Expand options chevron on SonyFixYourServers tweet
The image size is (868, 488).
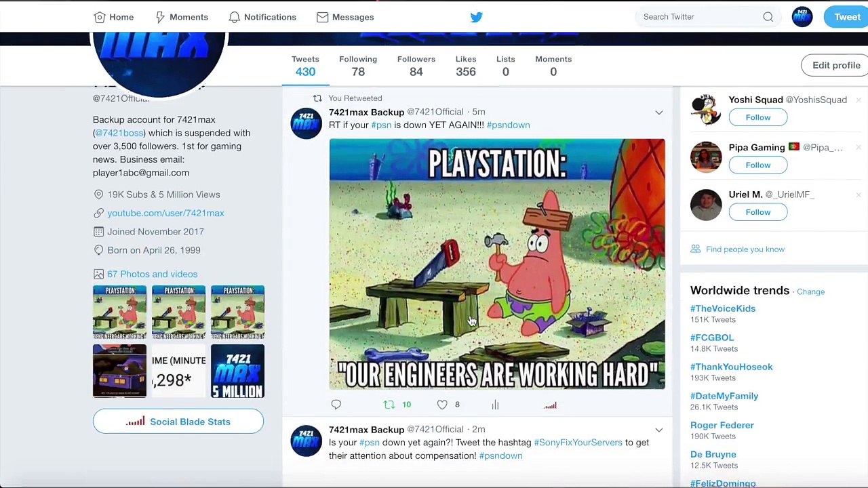658,430
